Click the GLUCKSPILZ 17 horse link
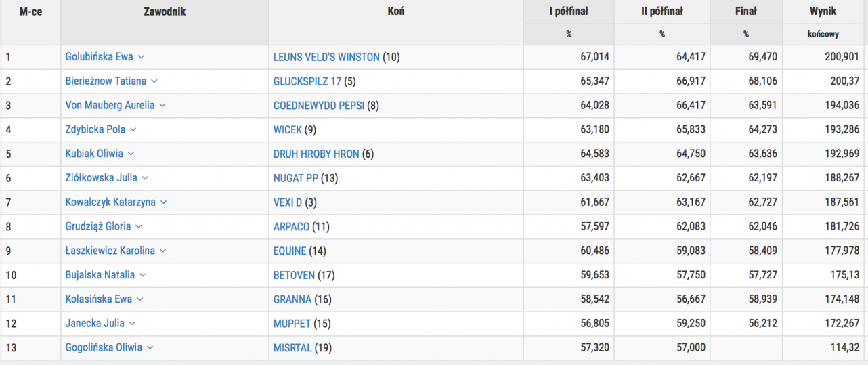The width and height of the screenshot is (868, 365). (x=307, y=81)
